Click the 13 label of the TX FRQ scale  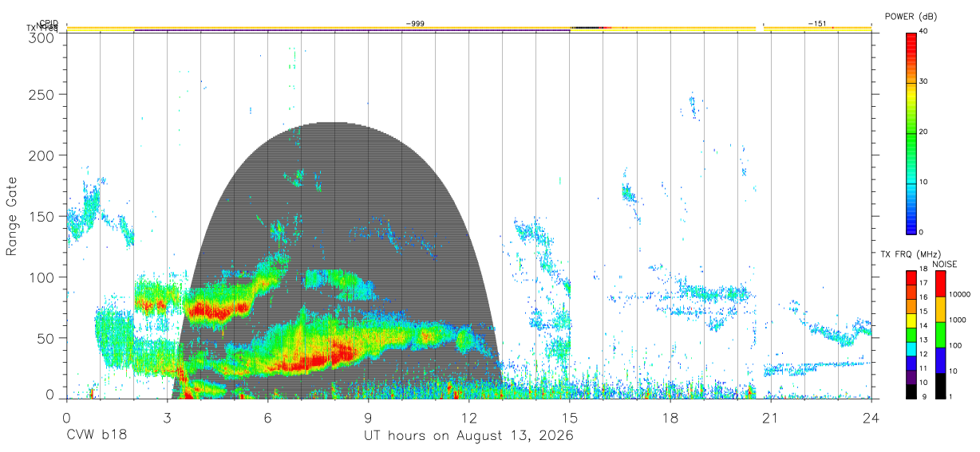point(923,340)
